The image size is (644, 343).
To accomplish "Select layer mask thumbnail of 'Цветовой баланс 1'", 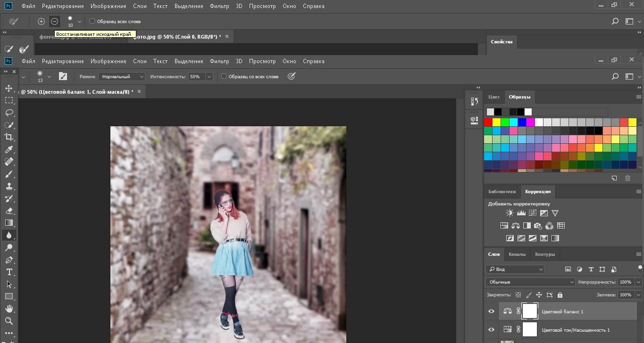I will pyautogui.click(x=530, y=311).
